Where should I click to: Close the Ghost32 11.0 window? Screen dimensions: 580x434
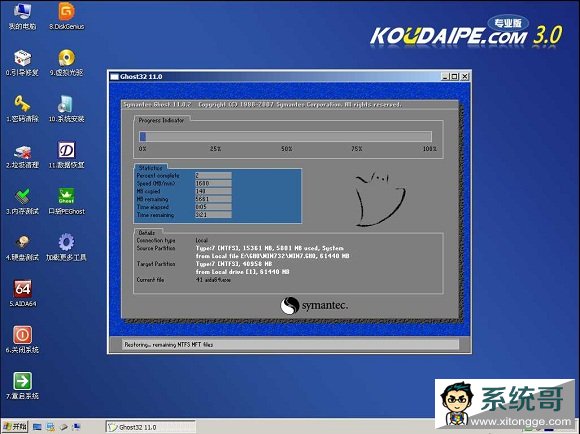point(465,77)
